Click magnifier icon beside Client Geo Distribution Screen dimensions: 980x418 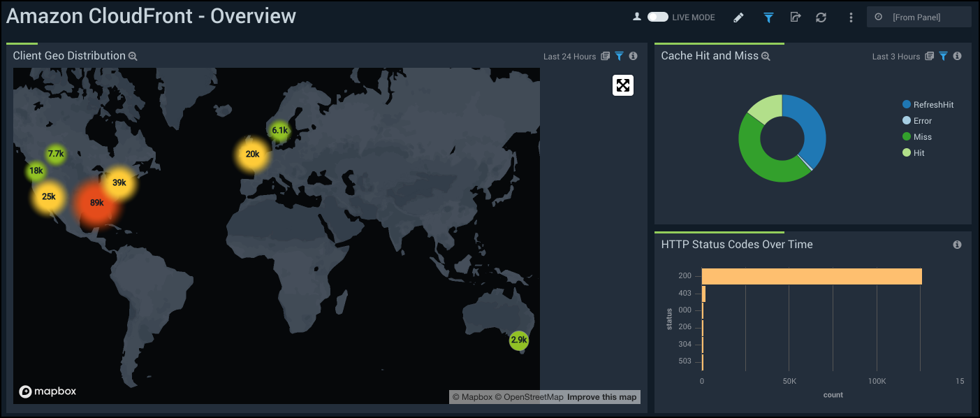pos(133,57)
